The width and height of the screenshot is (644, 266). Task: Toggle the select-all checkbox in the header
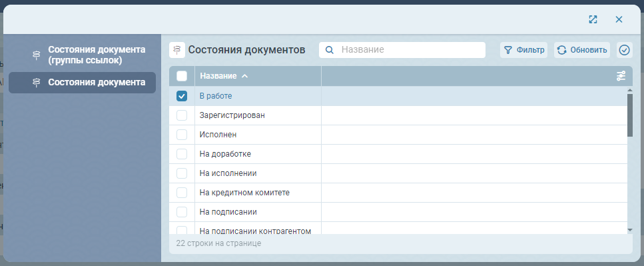(182, 76)
